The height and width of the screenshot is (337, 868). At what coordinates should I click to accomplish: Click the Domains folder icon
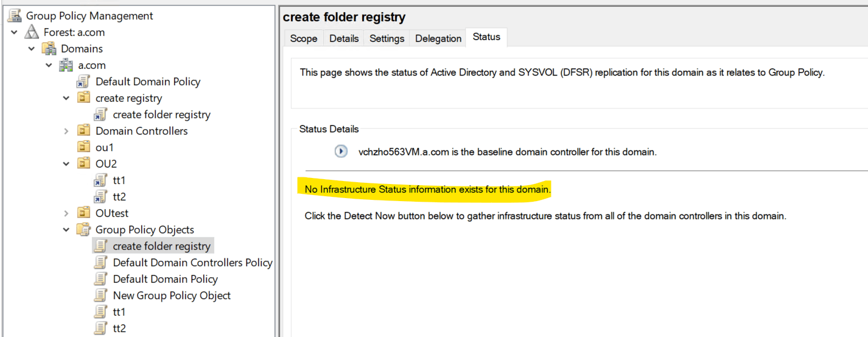(x=49, y=49)
